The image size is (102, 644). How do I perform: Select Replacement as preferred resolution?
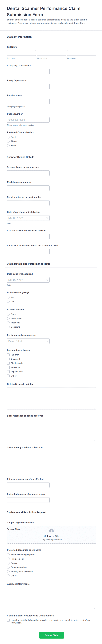tap(8, 559)
